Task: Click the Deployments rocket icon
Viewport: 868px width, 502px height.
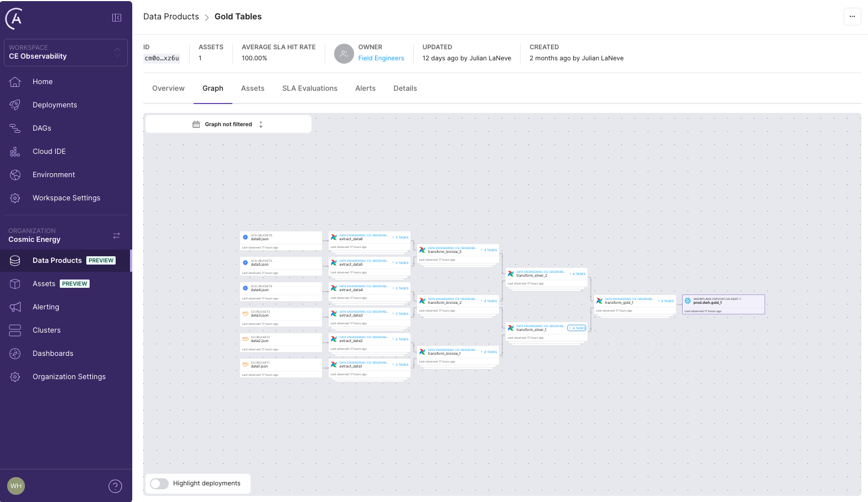Action: (15, 105)
